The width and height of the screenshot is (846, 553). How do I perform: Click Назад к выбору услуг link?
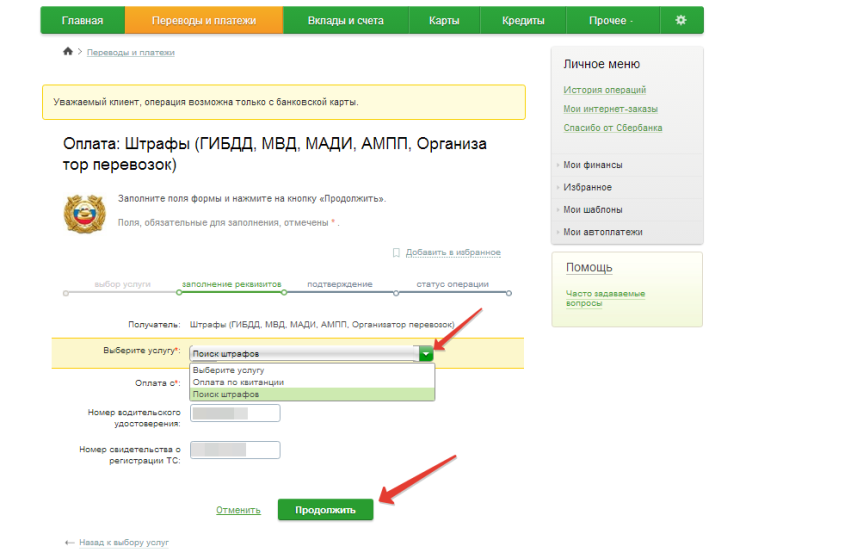click(124, 542)
